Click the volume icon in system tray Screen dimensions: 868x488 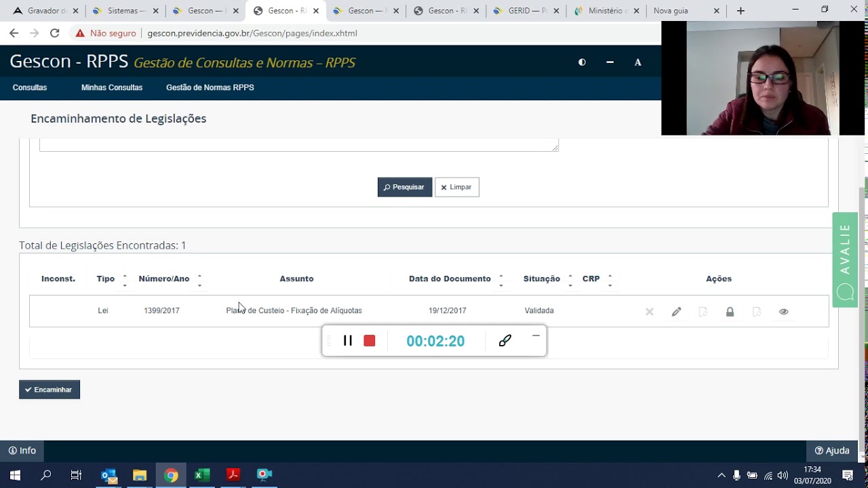tap(783, 475)
